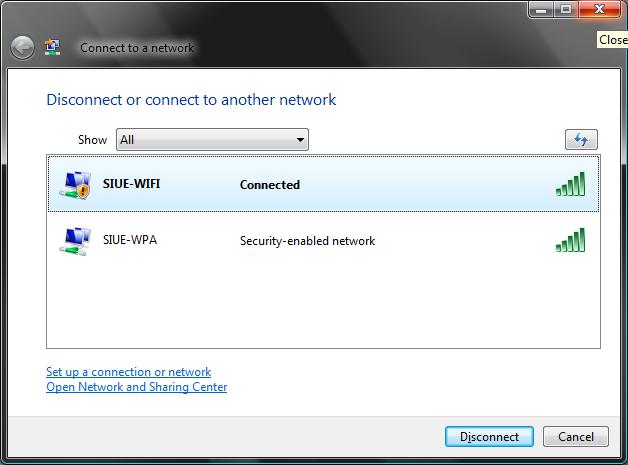Click the Connected status text
Viewport: 628px width, 465px height.
click(x=269, y=185)
